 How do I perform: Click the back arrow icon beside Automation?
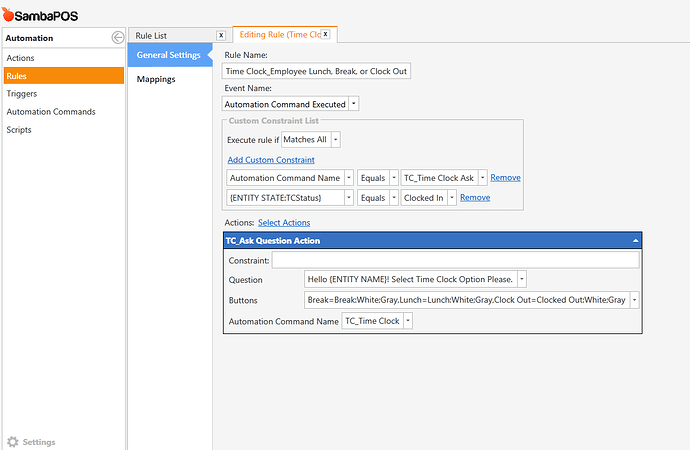117,38
